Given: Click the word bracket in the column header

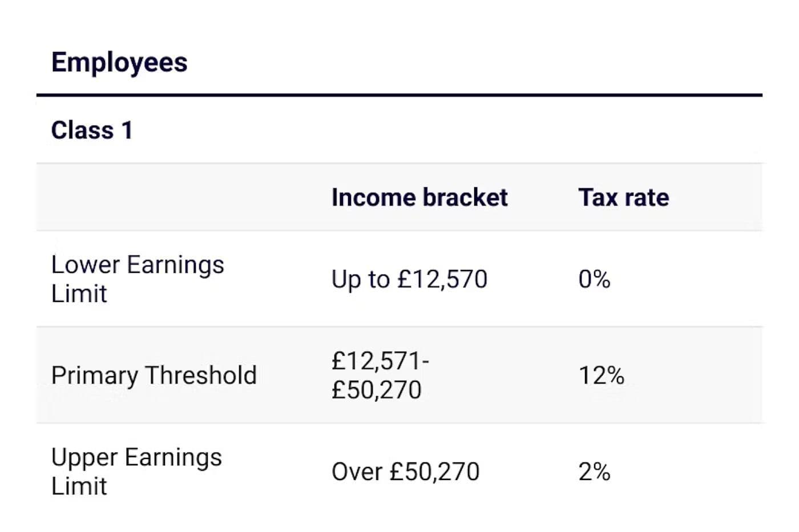Looking at the screenshot, I should (465, 198).
